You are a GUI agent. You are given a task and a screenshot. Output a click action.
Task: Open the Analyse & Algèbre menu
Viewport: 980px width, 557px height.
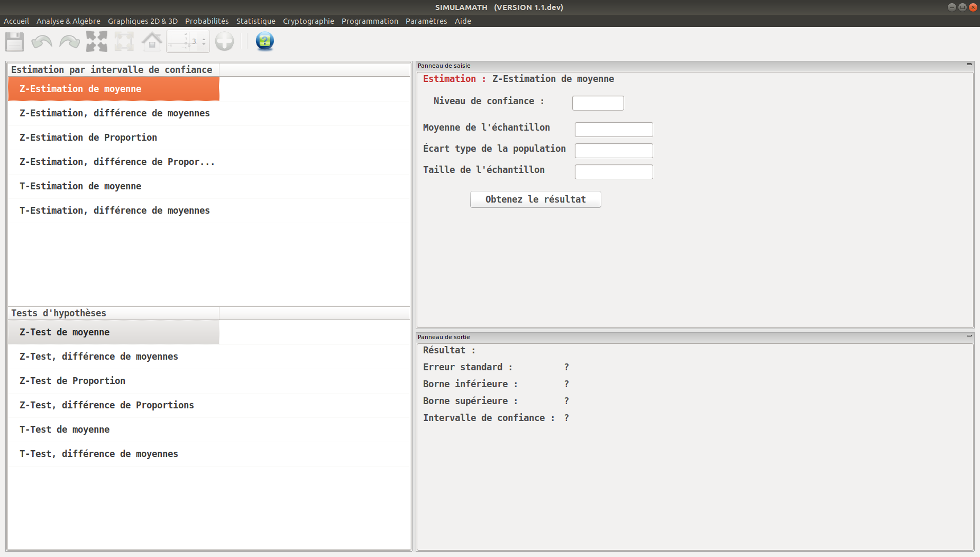click(68, 21)
